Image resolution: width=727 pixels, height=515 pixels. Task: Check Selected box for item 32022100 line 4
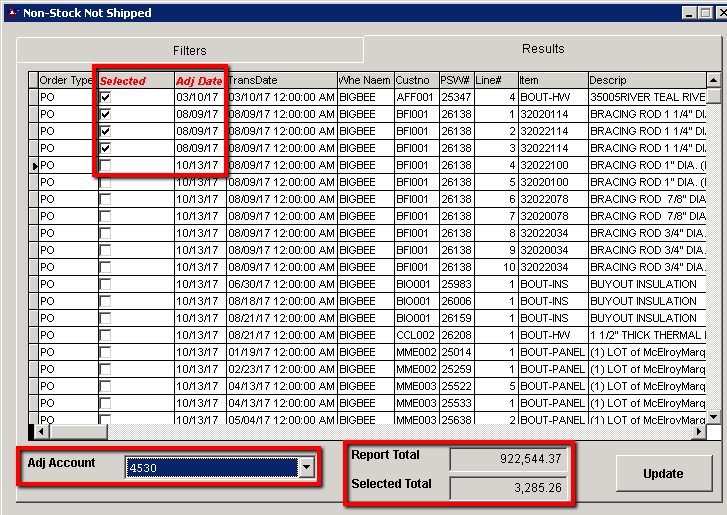click(x=105, y=165)
